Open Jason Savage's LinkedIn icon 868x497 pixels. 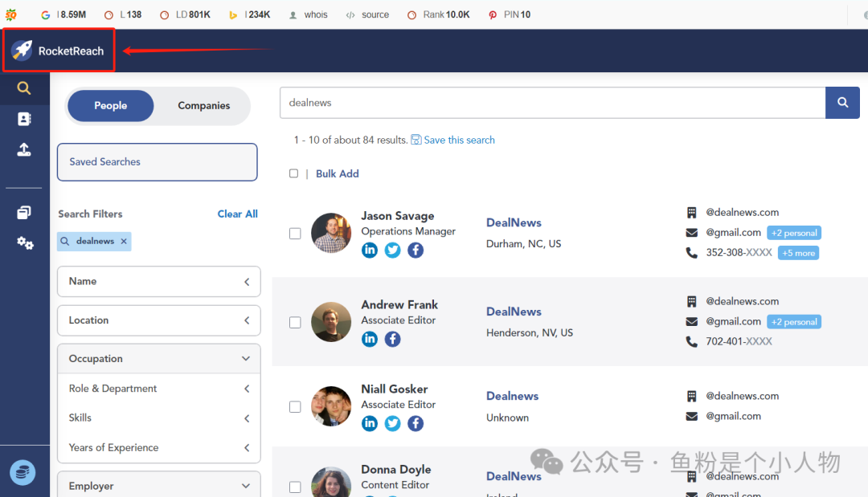(370, 251)
